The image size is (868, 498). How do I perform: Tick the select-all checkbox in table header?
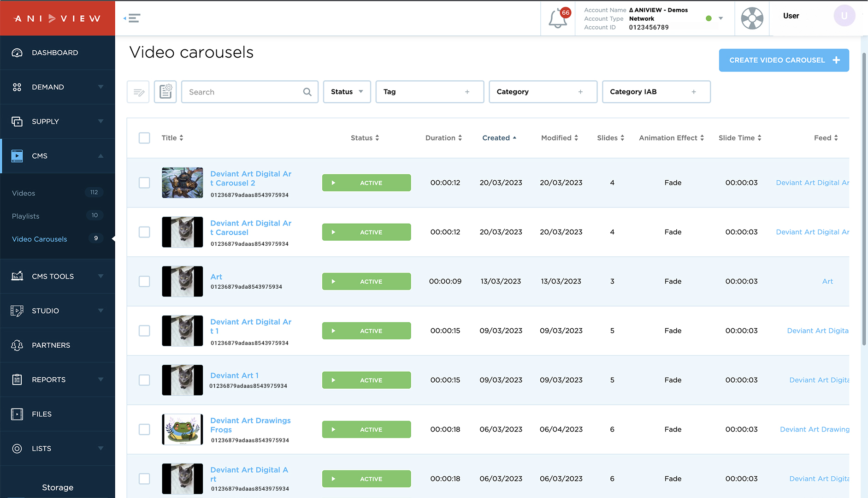[144, 138]
